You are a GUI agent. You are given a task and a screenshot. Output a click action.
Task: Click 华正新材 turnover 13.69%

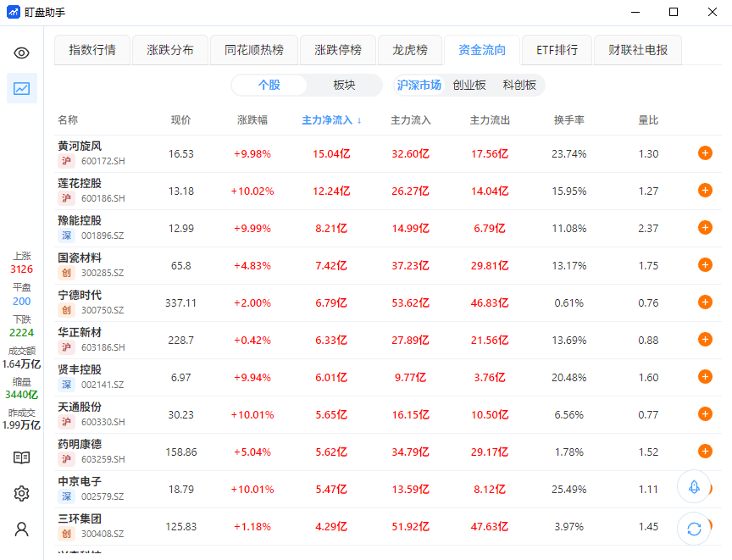click(x=568, y=341)
